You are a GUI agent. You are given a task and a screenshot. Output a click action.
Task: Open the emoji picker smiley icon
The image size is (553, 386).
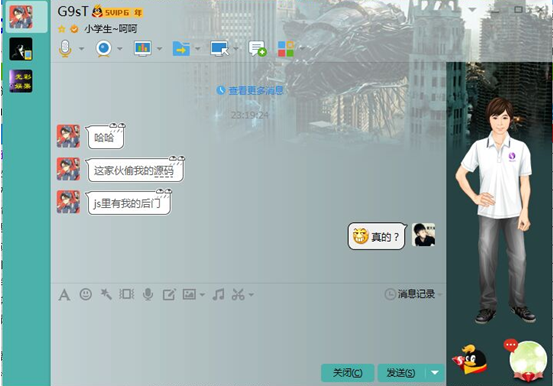(x=86, y=294)
